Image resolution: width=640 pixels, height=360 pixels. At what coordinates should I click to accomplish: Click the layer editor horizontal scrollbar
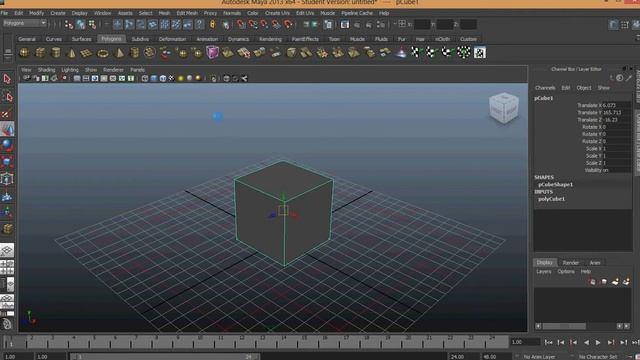point(564,326)
